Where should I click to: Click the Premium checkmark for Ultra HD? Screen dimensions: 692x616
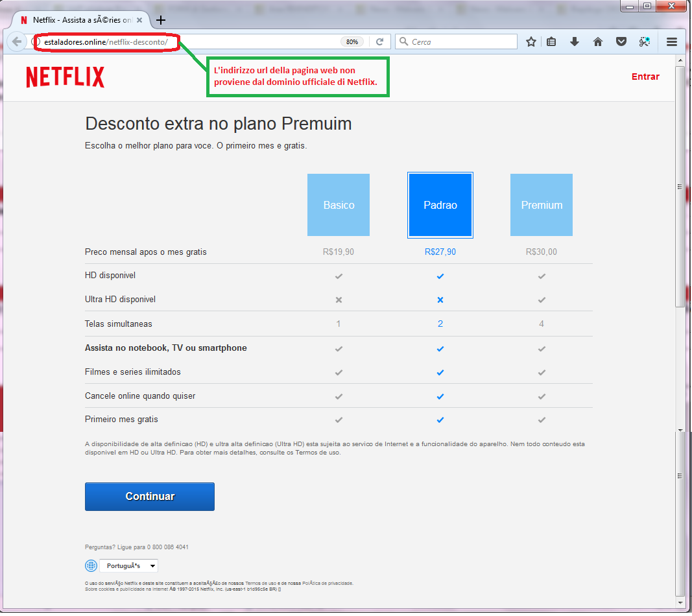tap(542, 300)
